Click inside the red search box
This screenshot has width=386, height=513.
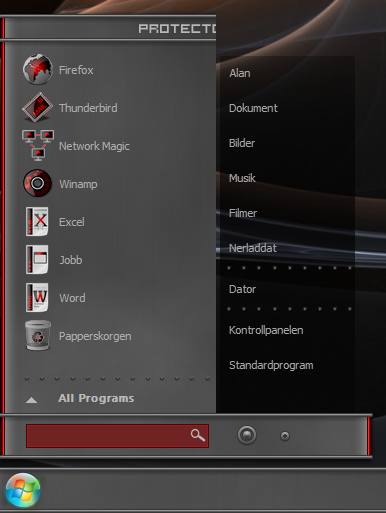[117, 436]
